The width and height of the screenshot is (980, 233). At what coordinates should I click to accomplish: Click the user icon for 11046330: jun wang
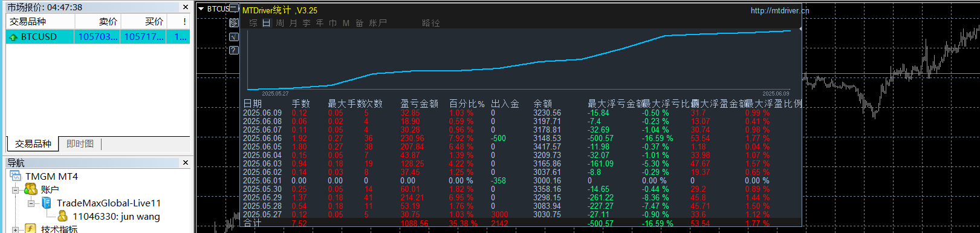pyautogui.click(x=62, y=216)
